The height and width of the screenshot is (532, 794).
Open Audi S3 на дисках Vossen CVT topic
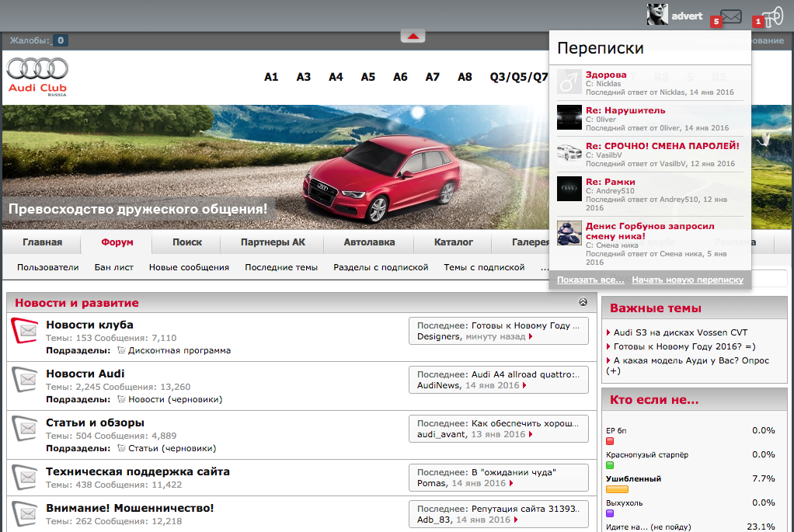pyautogui.click(x=681, y=332)
